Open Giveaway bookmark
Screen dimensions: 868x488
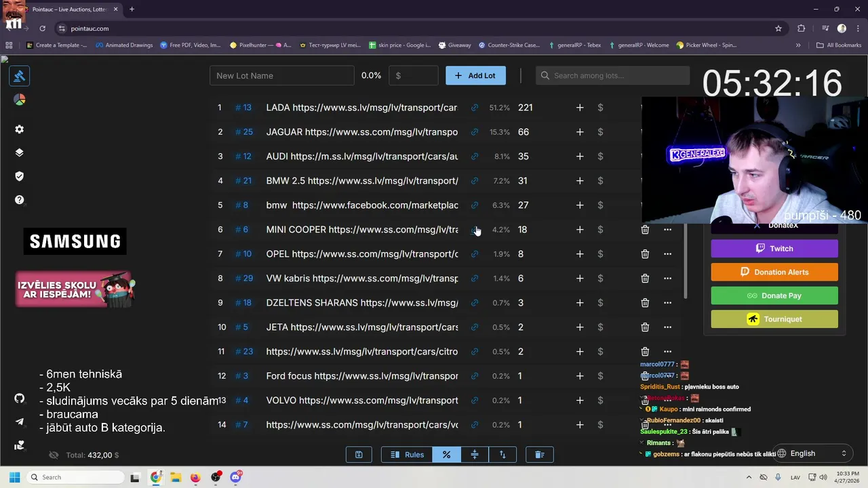coord(455,45)
